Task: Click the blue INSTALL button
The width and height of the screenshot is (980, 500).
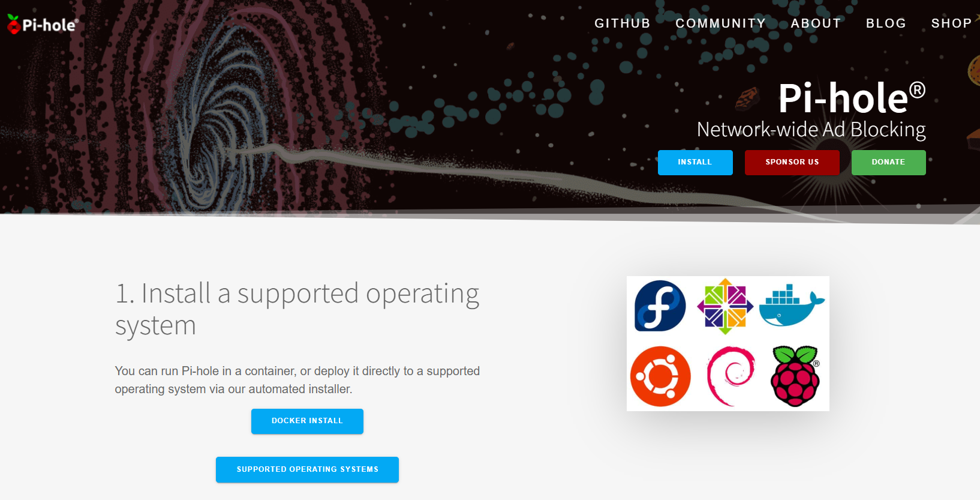Action: click(x=695, y=163)
